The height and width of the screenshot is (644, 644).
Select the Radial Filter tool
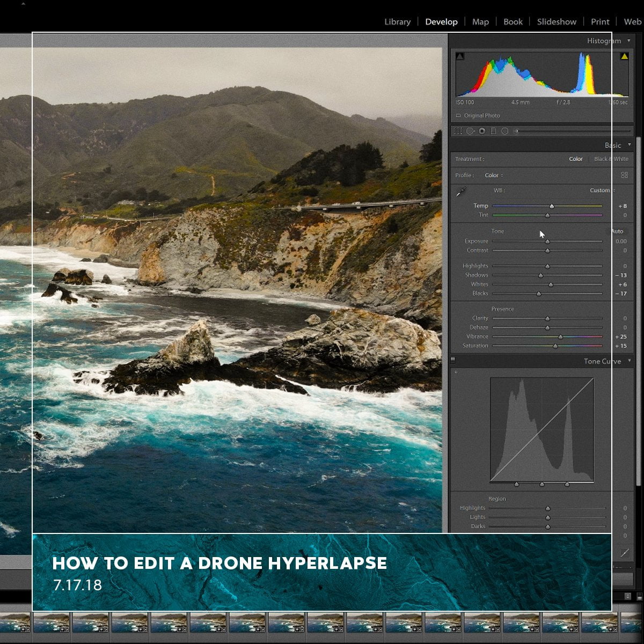click(x=504, y=130)
